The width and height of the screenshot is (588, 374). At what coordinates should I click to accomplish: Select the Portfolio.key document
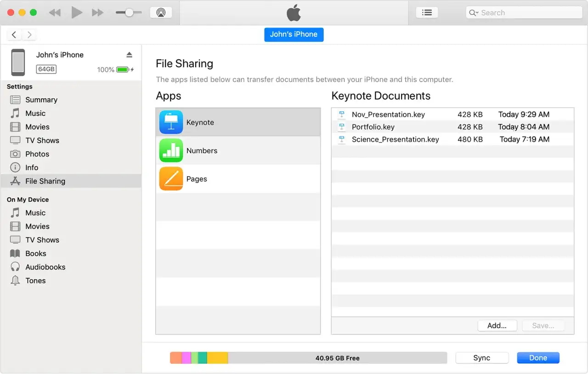373,127
